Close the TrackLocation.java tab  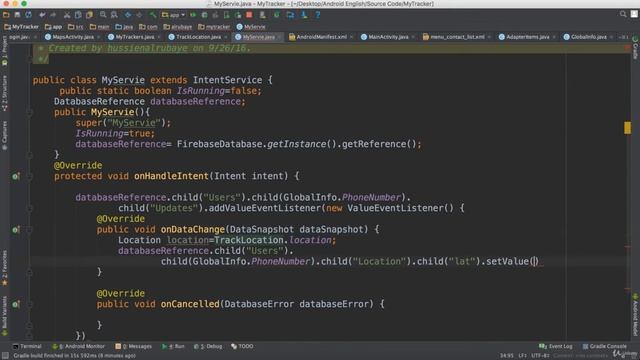(x=226, y=37)
